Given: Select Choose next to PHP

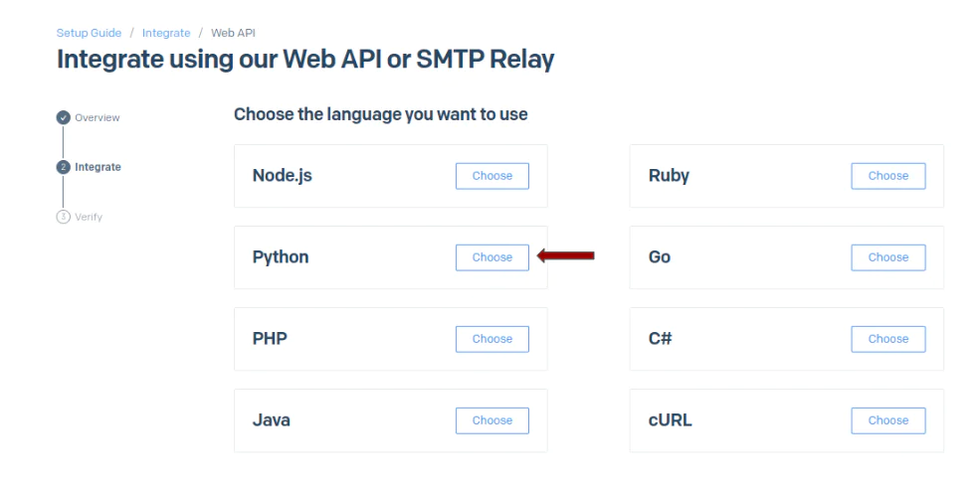Looking at the screenshot, I should click(491, 339).
